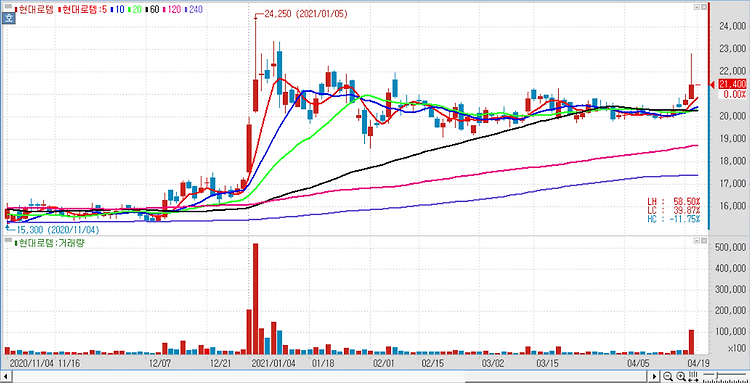This screenshot has height=383, width=750.
Task: Click the 400,000 volume axis label
Action: (x=730, y=268)
